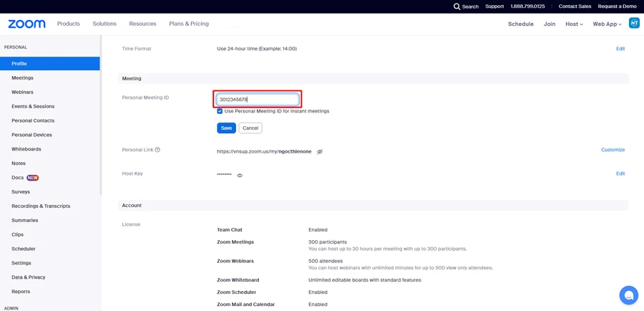
Task: Click Personal Link help question icon
Action: tap(157, 150)
